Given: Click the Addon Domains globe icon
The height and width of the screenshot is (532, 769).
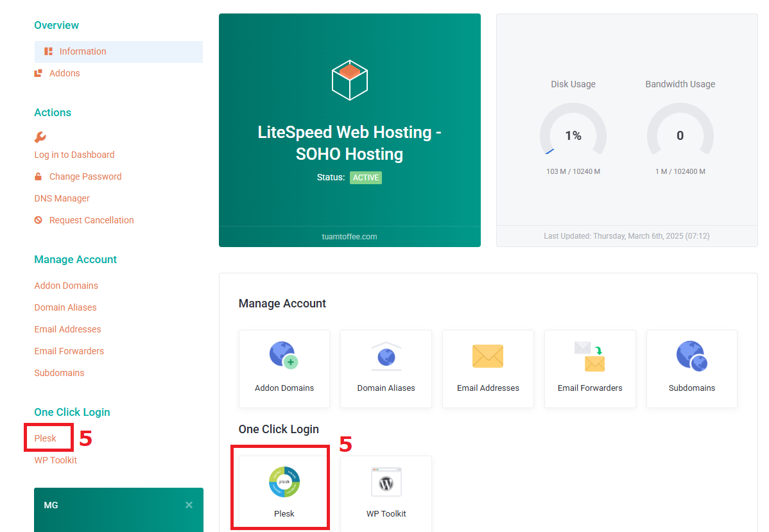Looking at the screenshot, I should point(284,355).
